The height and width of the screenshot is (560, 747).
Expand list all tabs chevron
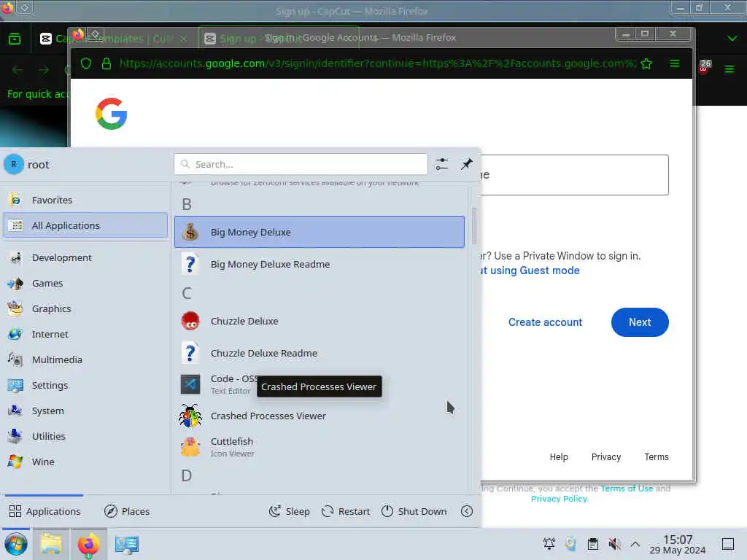[x=732, y=38]
